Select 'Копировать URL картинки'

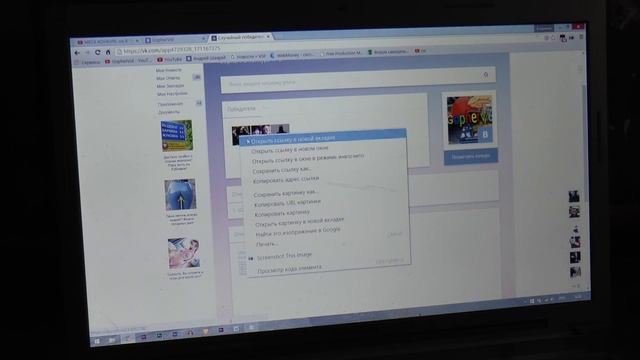(287, 203)
